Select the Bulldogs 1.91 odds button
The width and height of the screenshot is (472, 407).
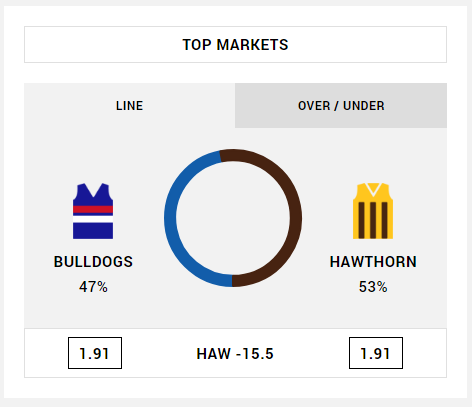tap(95, 353)
